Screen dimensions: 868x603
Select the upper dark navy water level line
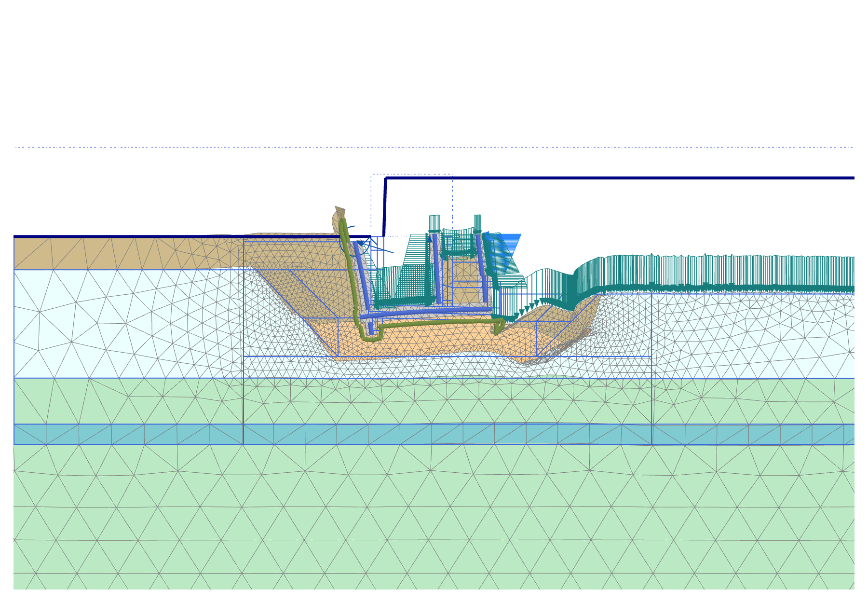click(620, 178)
